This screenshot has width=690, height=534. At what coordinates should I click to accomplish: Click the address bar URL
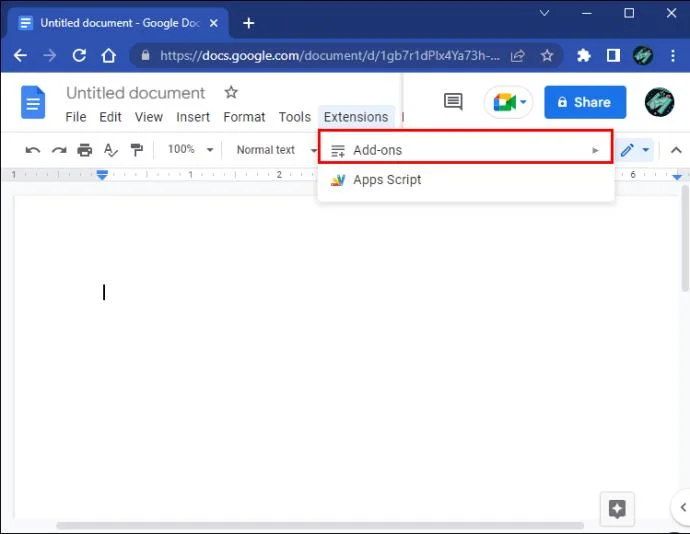330,55
